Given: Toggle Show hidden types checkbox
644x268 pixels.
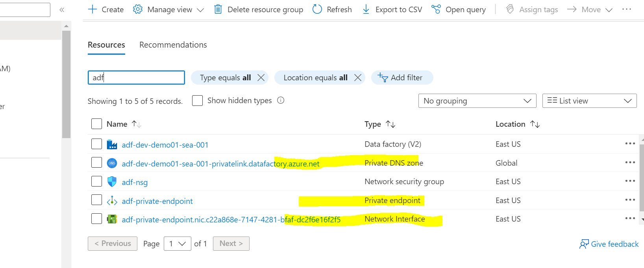Looking at the screenshot, I should (197, 101).
